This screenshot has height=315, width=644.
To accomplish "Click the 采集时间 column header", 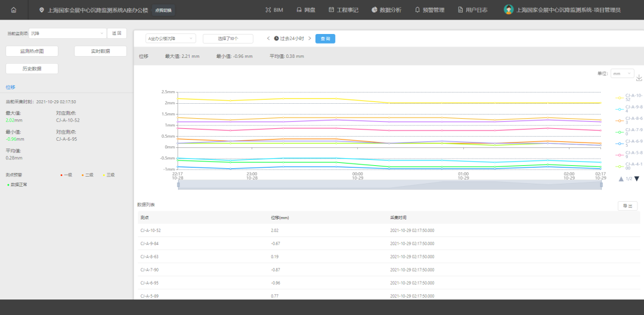I will coord(398,217).
